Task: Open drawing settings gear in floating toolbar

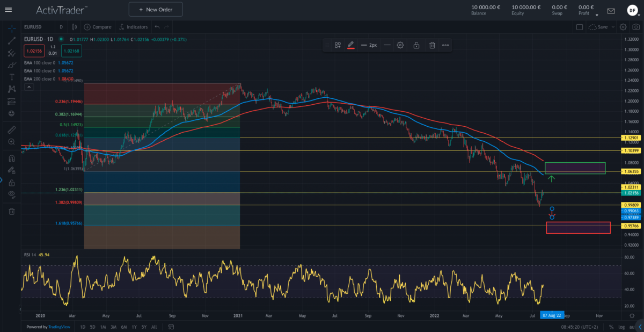Action: [400, 45]
